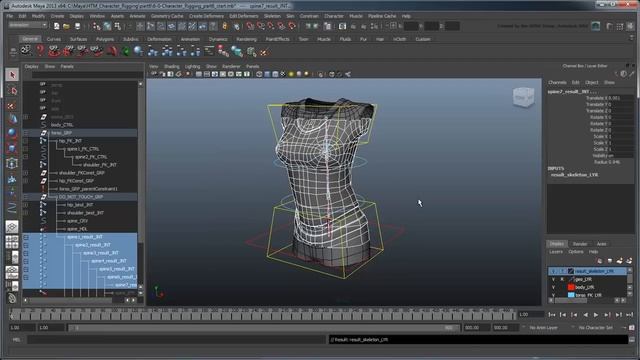Click the Translate X value field
This screenshot has width=640, height=360.
coord(620,98)
